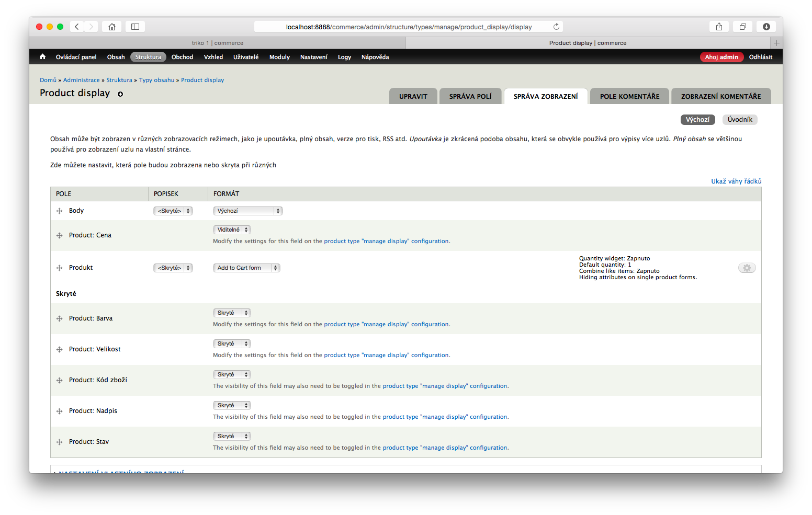Open the Product: Stav format dropdown
This screenshot has width=812, height=515.
tap(232, 437)
